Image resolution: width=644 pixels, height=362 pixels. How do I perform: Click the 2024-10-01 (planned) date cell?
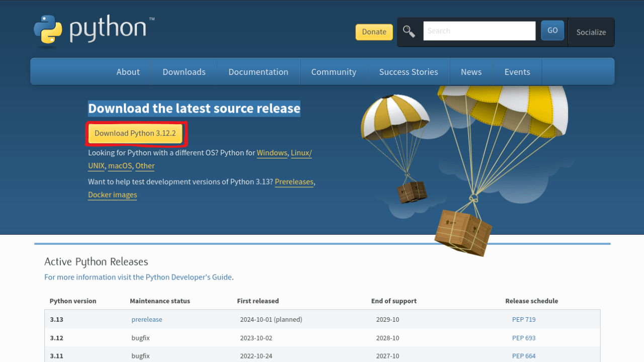pos(271,319)
